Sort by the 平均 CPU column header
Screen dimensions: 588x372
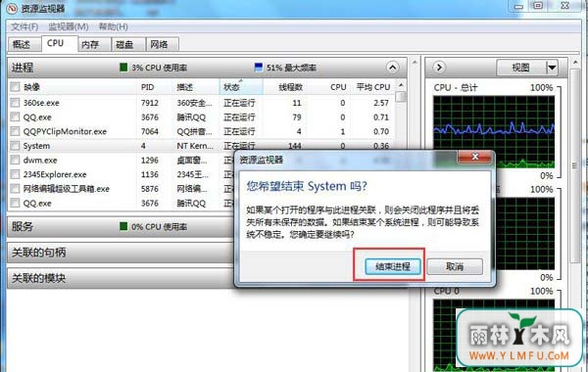tap(372, 87)
